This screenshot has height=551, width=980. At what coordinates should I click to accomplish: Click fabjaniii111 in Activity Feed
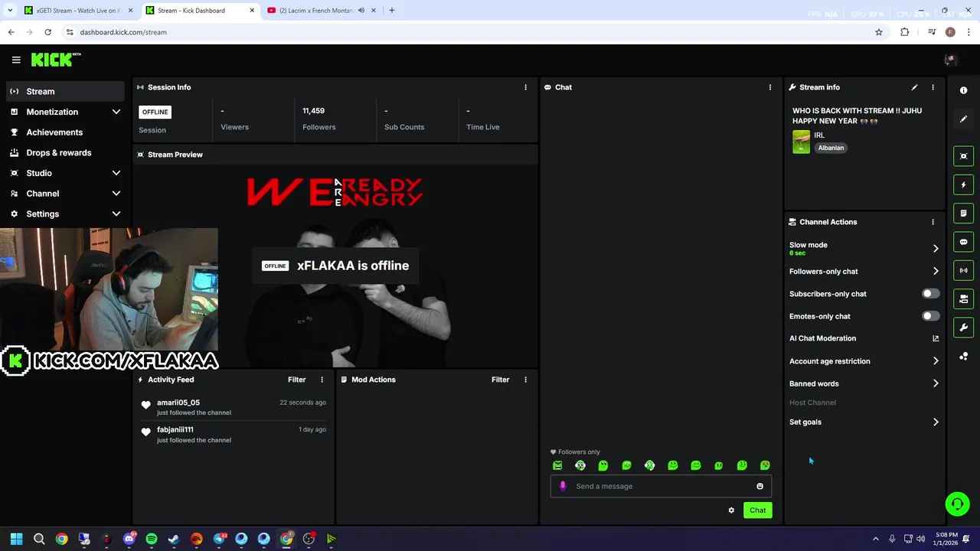pos(175,429)
